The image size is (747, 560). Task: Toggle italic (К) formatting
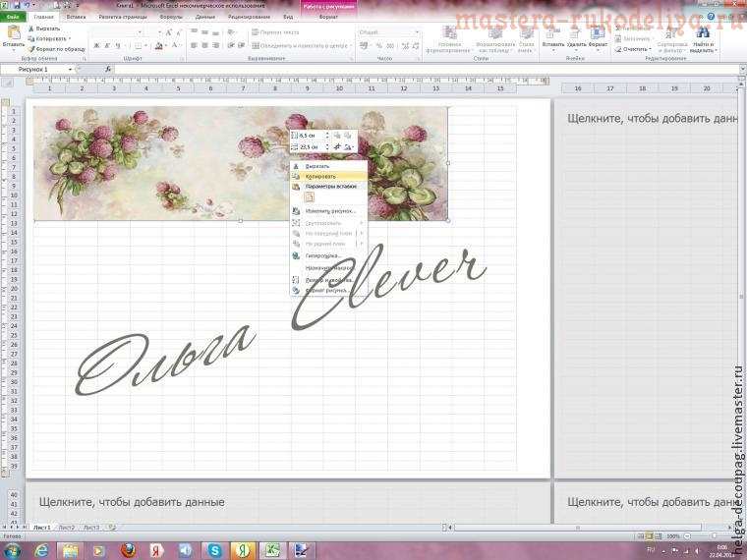[107, 46]
